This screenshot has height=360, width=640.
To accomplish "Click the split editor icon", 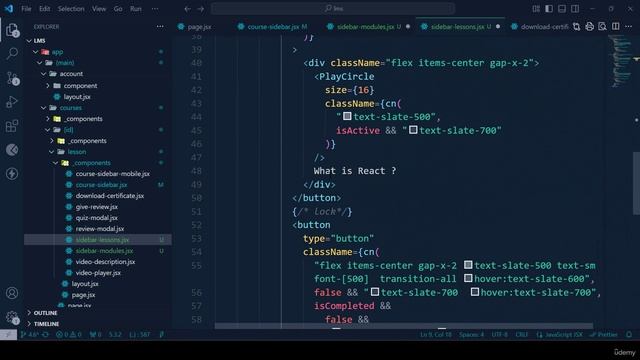I will [616, 27].
